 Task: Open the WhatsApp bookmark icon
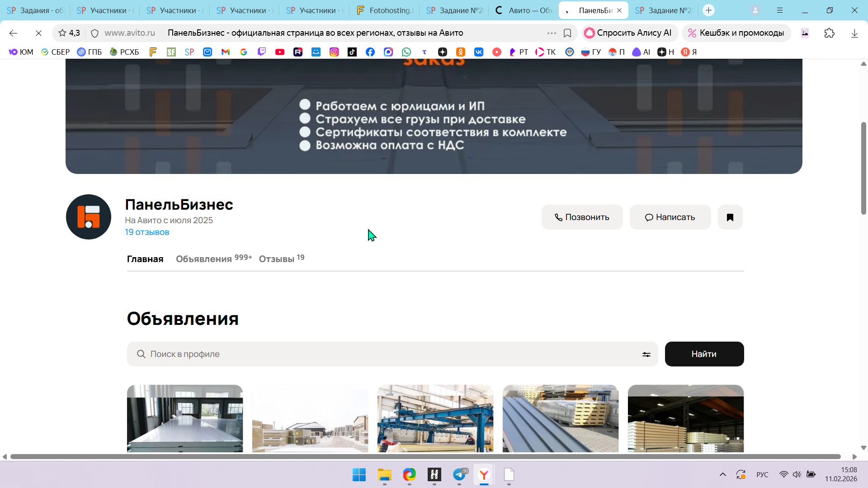(406, 52)
